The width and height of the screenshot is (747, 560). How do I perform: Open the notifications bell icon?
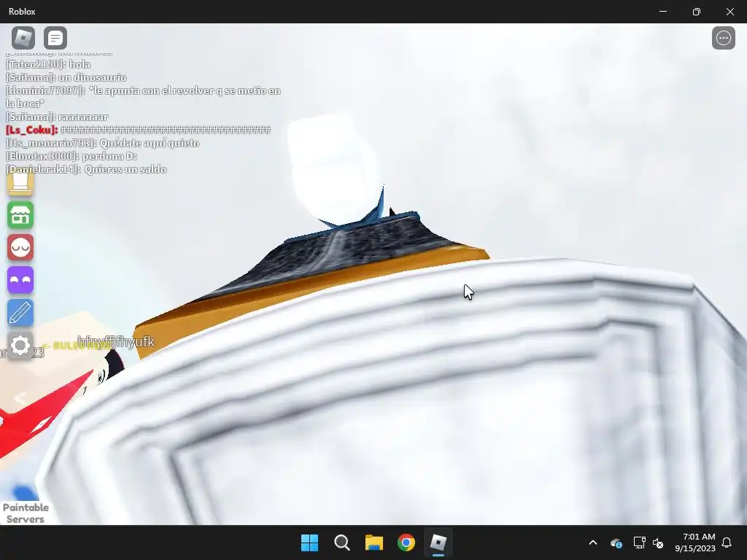click(727, 542)
